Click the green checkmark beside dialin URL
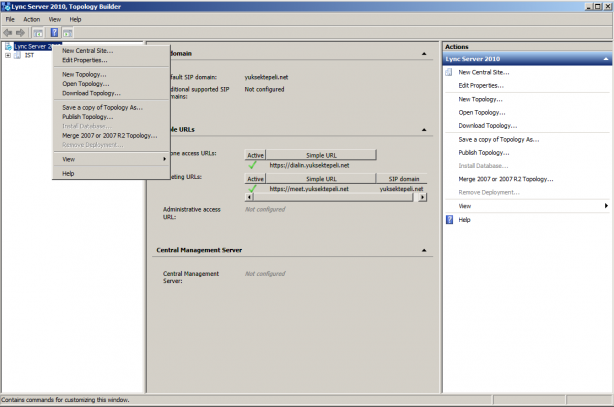Viewport: 614px width, 407px height. [x=253, y=165]
